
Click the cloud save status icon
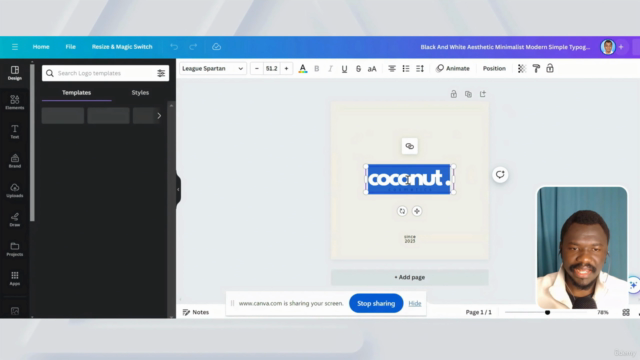[x=216, y=47]
